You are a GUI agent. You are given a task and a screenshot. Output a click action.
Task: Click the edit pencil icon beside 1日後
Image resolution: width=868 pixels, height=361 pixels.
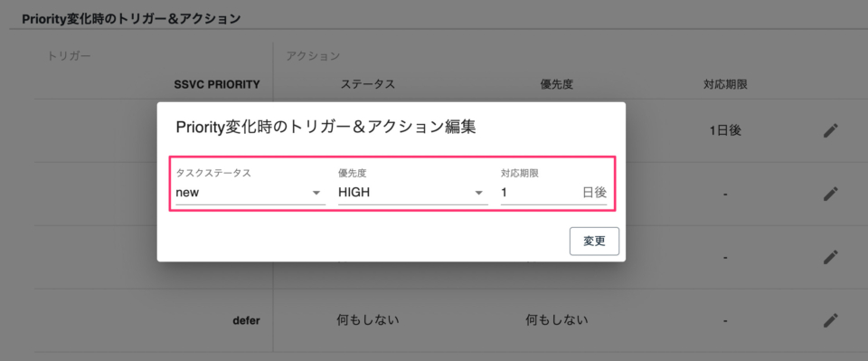pos(830,130)
